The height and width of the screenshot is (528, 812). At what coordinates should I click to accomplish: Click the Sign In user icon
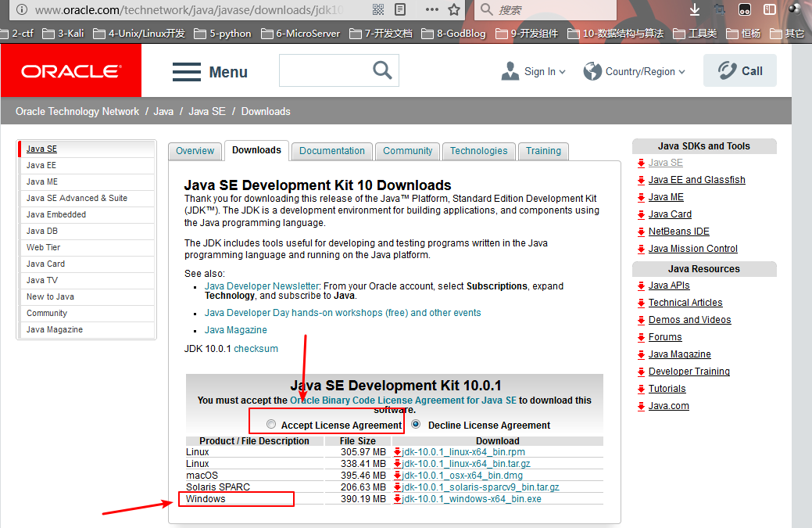[x=510, y=71]
